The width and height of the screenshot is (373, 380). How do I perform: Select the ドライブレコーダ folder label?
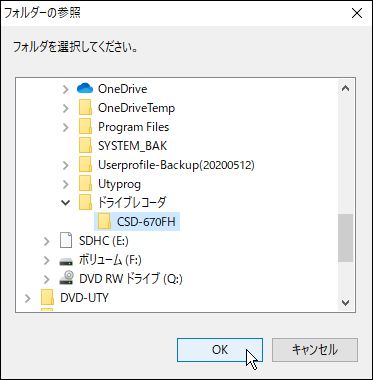[x=132, y=203]
